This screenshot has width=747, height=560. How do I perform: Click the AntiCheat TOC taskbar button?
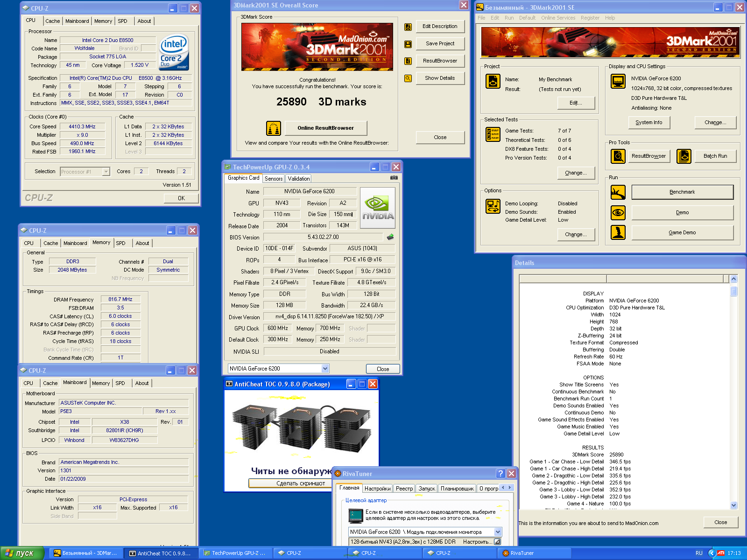(x=161, y=553)
